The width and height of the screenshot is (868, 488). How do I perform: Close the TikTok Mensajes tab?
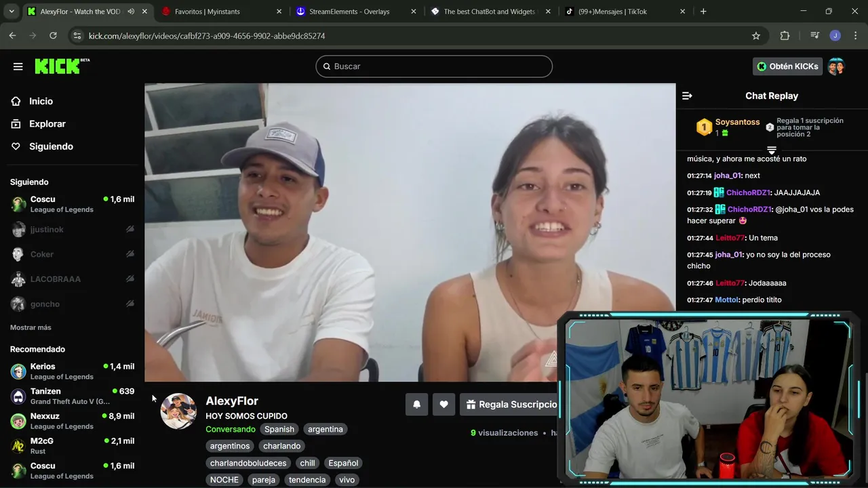coord(682,12)
